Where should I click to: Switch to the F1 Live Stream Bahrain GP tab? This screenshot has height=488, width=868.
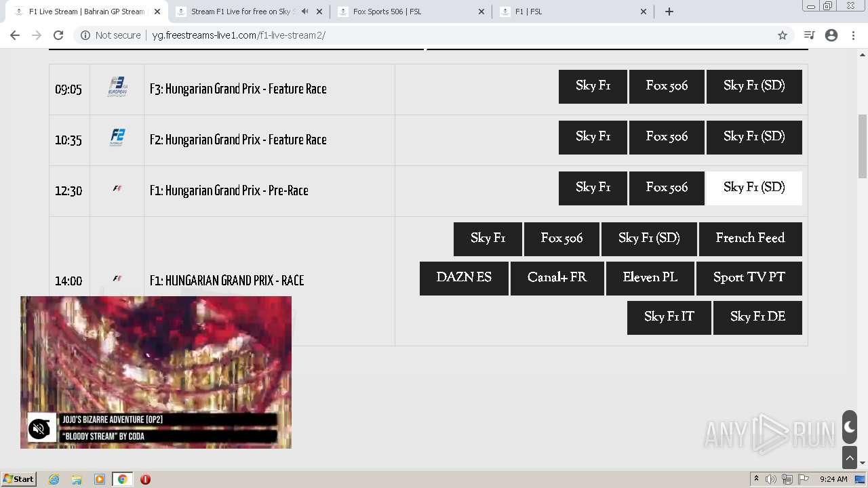[x=85, y=12]
